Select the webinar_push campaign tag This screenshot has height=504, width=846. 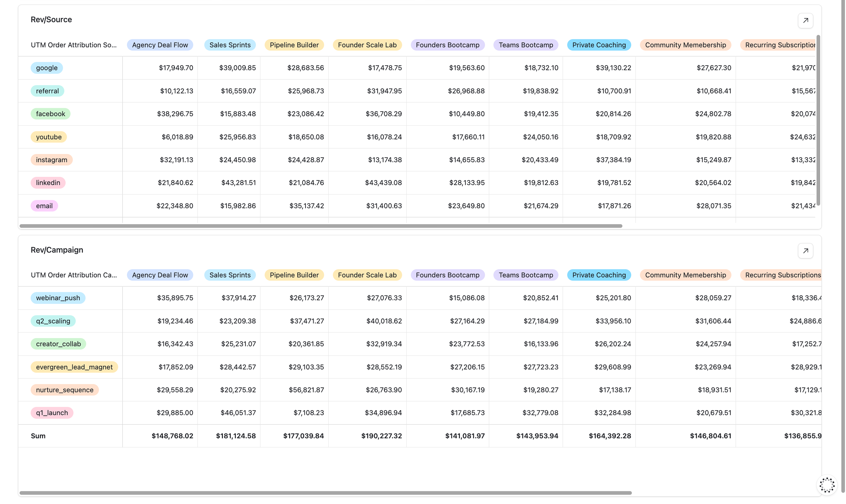click(x=58, y=298)
